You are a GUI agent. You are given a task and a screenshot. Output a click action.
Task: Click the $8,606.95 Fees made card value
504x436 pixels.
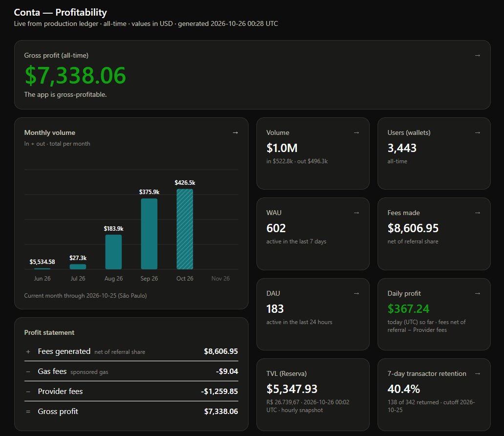click(x=413, y=228)
